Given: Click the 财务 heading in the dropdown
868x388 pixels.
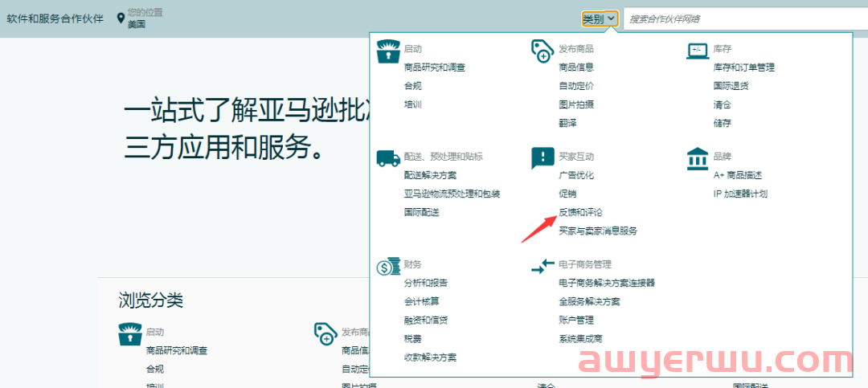Looking at the screenshot, I should tap(413, 264).
